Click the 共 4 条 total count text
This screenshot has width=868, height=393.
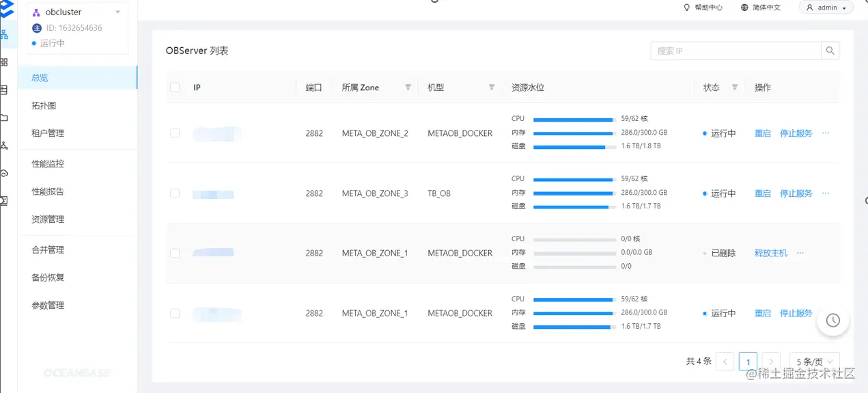(699, 361)
